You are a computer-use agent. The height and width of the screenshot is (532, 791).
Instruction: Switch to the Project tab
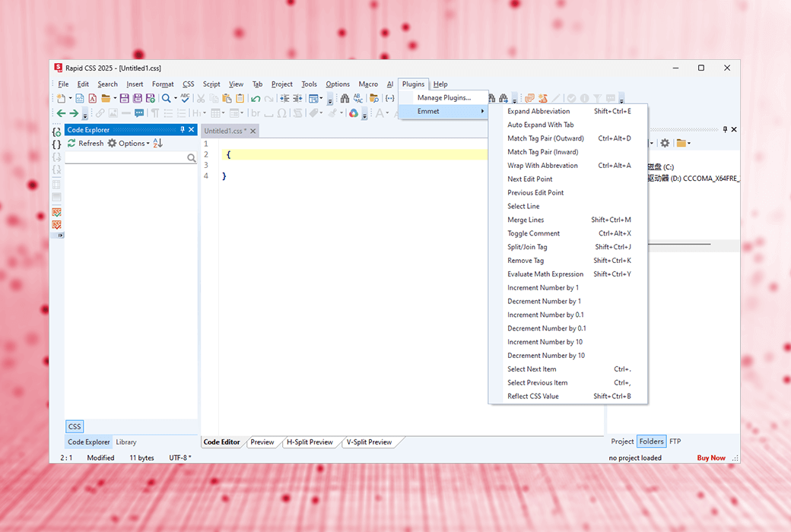pyautogui.click(x=622, y=442)
